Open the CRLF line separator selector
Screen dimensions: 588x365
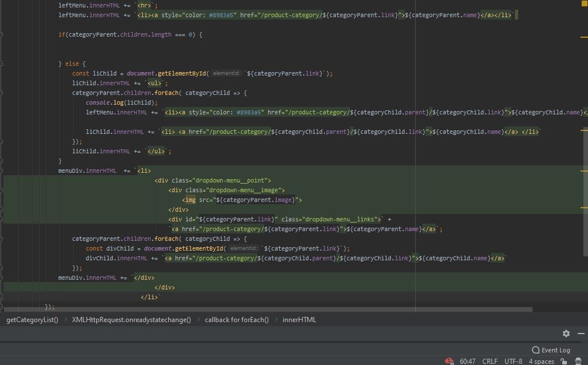coord(490,361)
